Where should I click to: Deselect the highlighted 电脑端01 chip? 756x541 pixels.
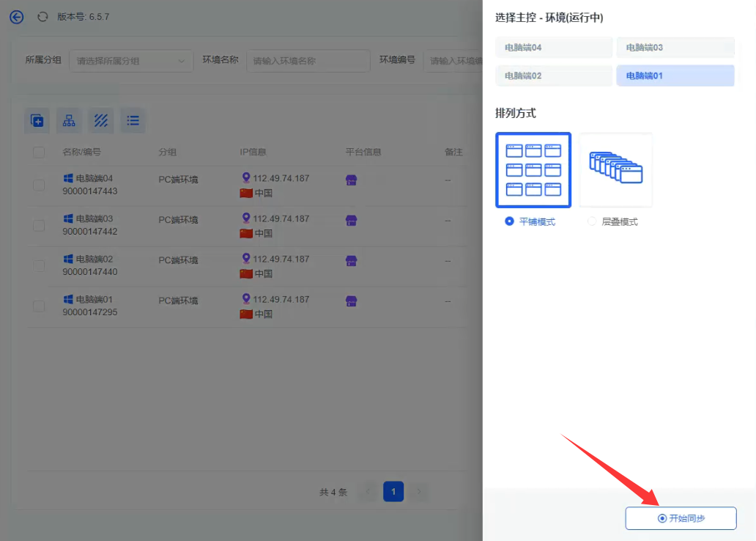675,76
